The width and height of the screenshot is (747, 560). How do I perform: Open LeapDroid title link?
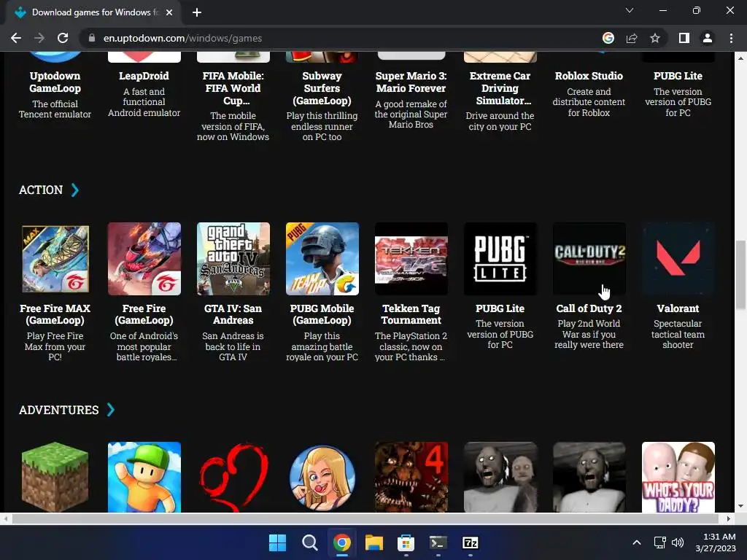click(x=144, y=76)
